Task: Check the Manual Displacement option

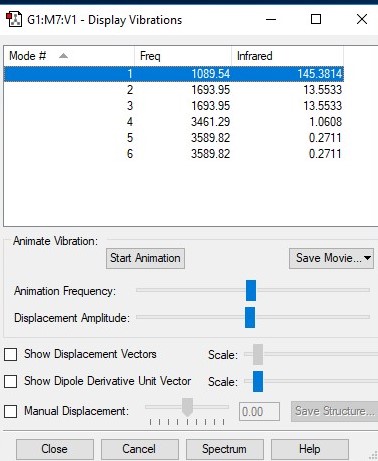Action: (x=11, y=411)
